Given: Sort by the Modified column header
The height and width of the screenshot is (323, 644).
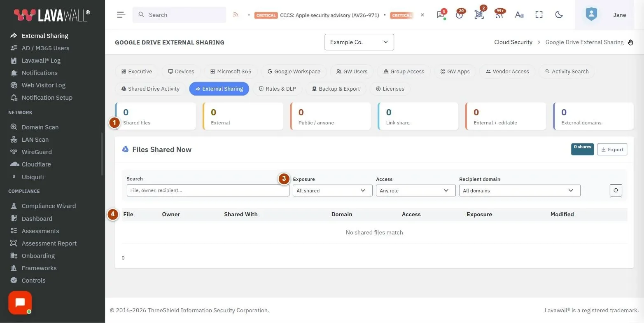Looking at the screenshot, I should pyautogui.click(x=562, y=214).
